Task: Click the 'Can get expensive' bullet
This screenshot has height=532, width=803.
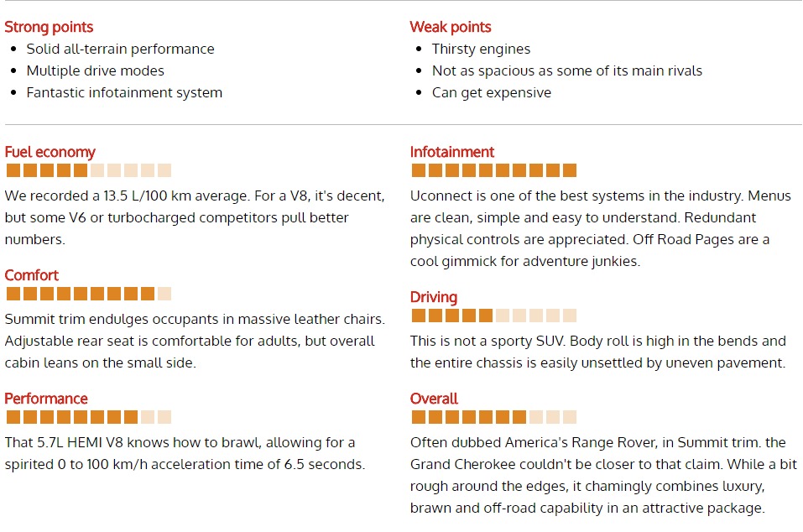Action: [492, 92]
